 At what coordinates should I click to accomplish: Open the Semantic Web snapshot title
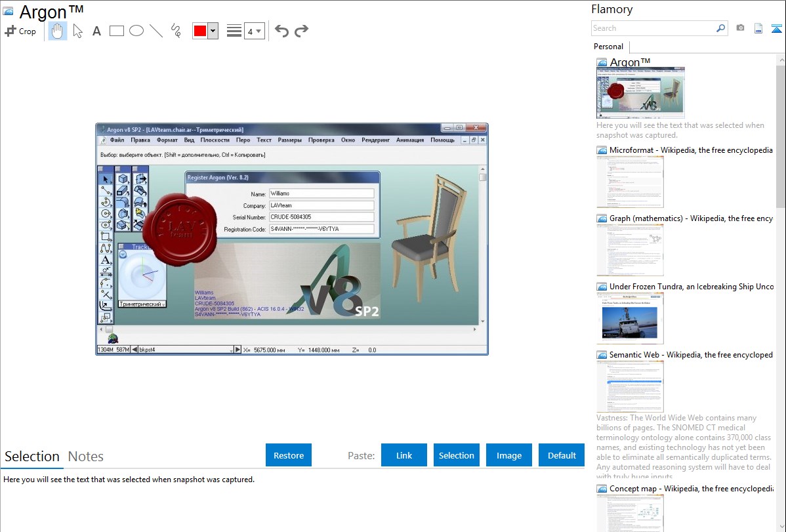691,354
